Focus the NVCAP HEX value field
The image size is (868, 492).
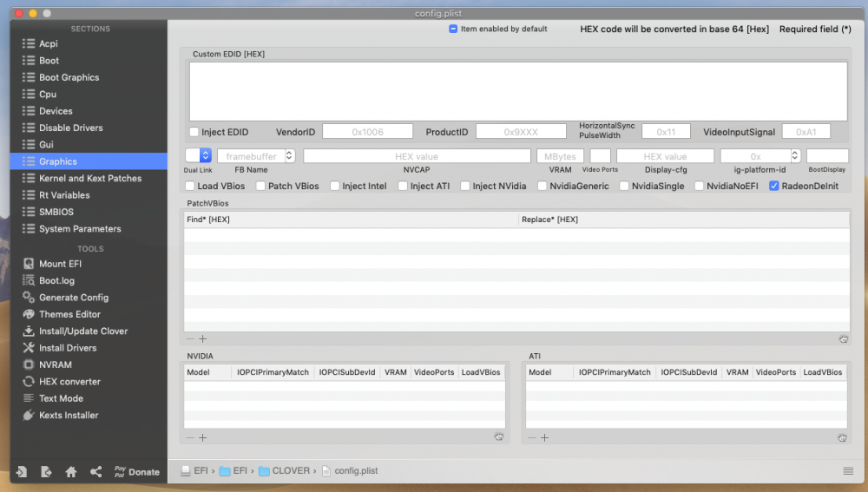[417, 156]
